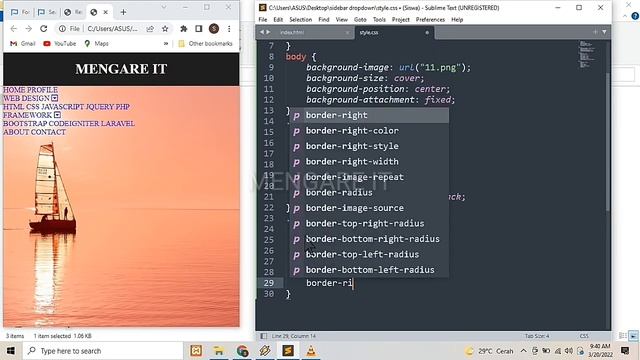Open Selection menu in Sublime
This screenshot has height=360, width=640.
(300, 20)
